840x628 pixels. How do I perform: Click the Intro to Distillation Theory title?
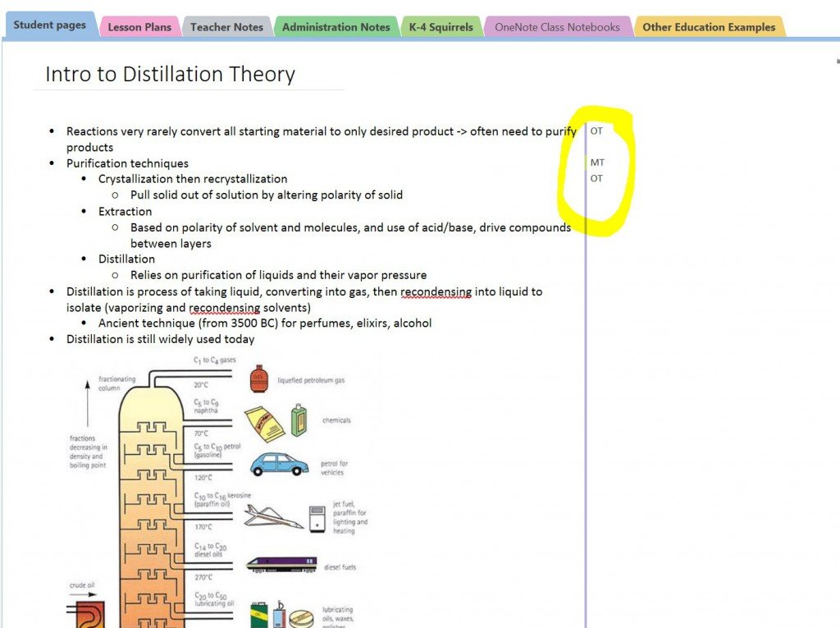coord(170,75)
